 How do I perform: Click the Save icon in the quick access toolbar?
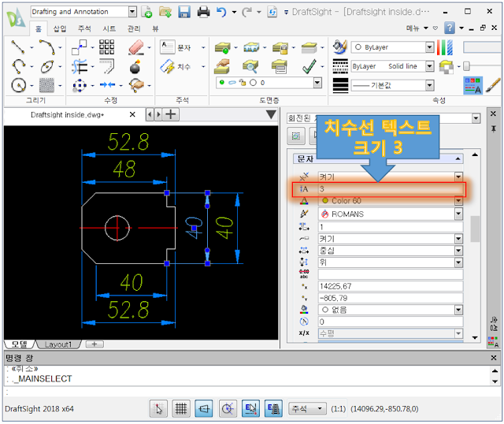pyautogui.click(x=184, y=12)
